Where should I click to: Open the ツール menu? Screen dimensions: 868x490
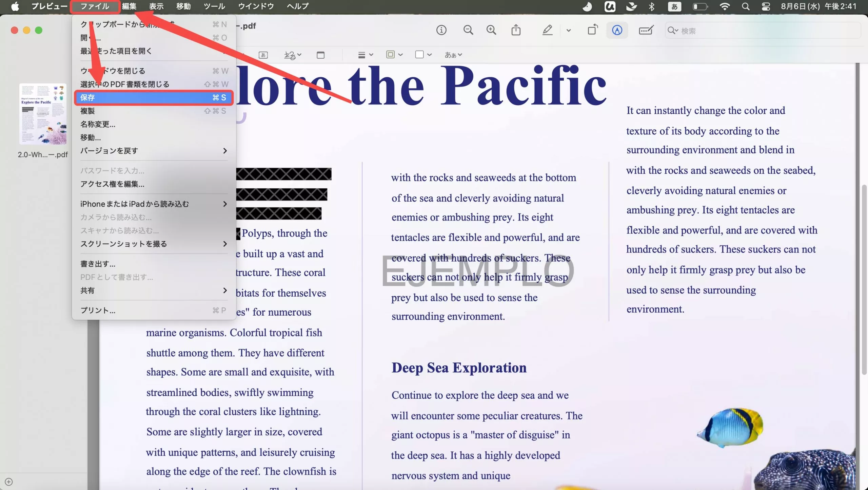click(x=214, y=6)
